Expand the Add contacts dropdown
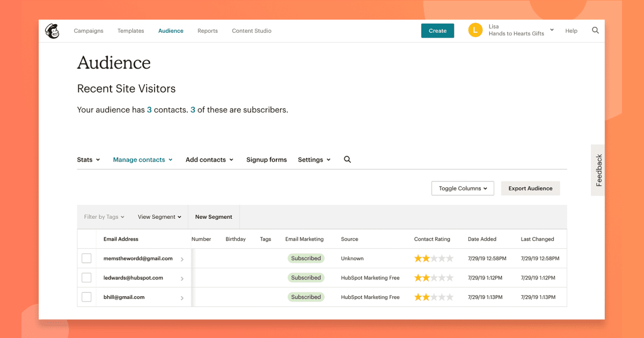644x338 pixels. [x=209, y=160]
